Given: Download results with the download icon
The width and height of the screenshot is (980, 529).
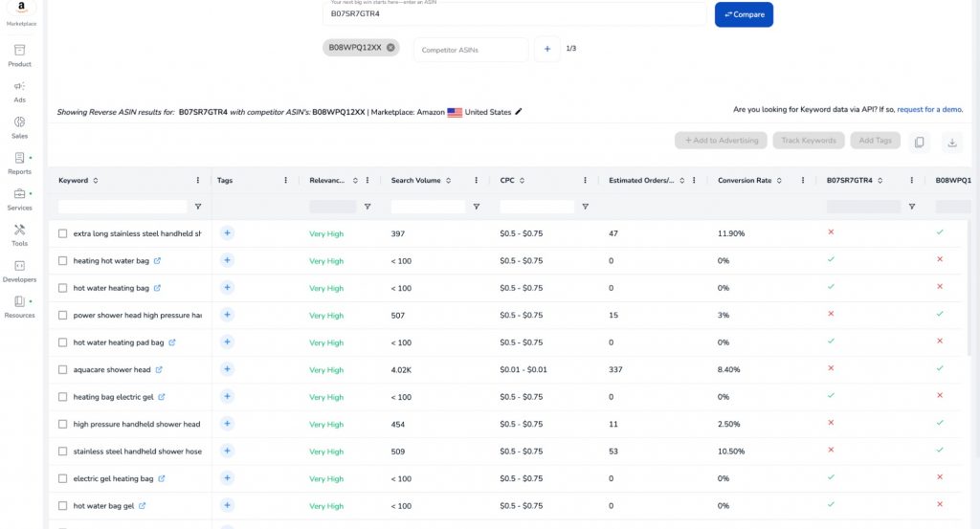Looking at the screenshot, I should pos(952,142).
